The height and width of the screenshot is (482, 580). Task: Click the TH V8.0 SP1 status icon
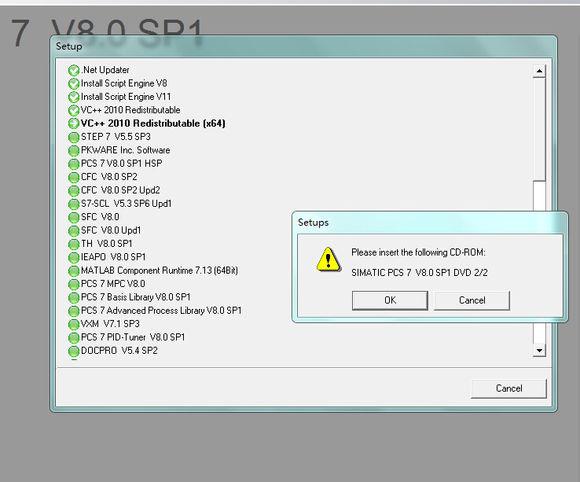(x=74, y=244)
